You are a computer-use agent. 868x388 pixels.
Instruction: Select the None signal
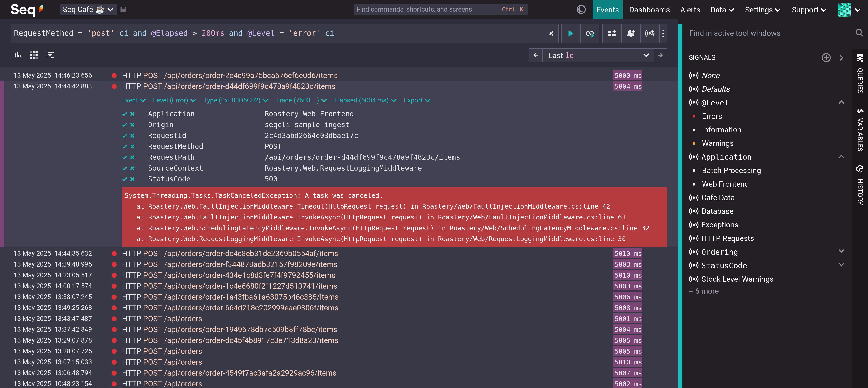710,76
